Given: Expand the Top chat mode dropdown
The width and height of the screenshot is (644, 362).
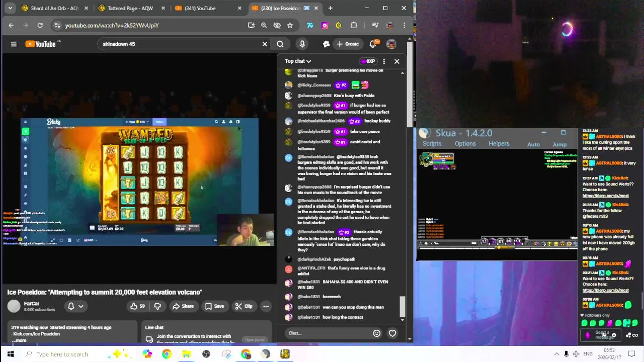Looking at the screenshot, I should point(298,61).
